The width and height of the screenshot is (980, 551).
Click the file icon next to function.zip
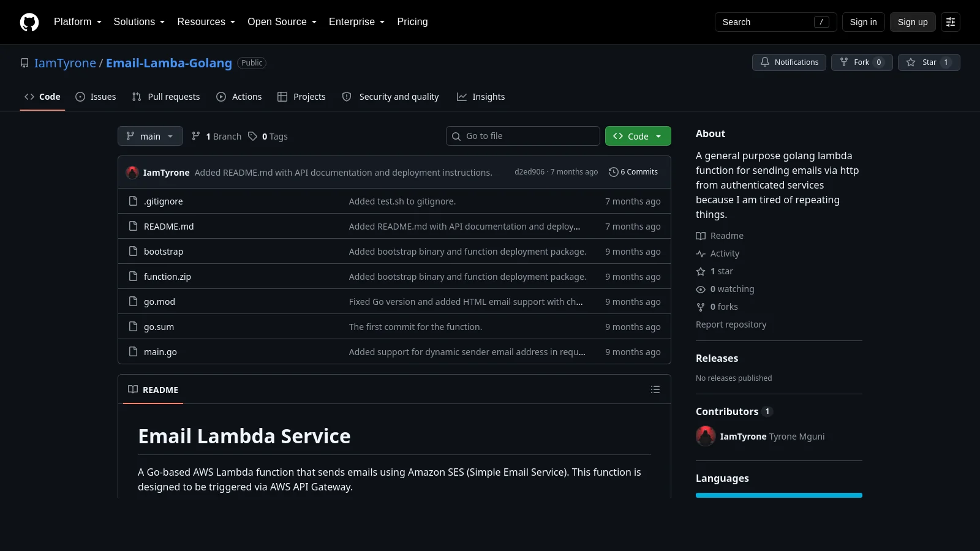pos(133,276)
